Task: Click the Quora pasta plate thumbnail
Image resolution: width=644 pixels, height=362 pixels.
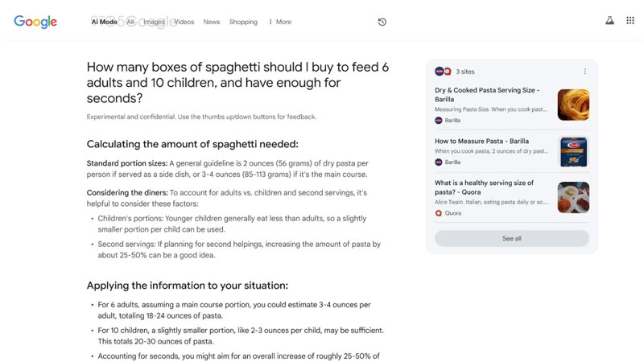Action: tap(573, 197)
